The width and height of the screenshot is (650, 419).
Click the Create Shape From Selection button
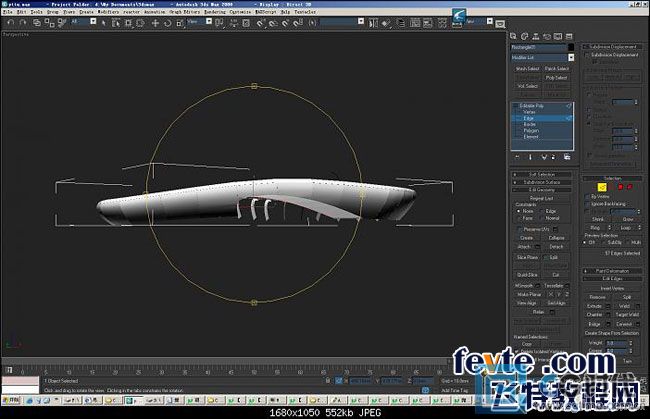(612, 333)
